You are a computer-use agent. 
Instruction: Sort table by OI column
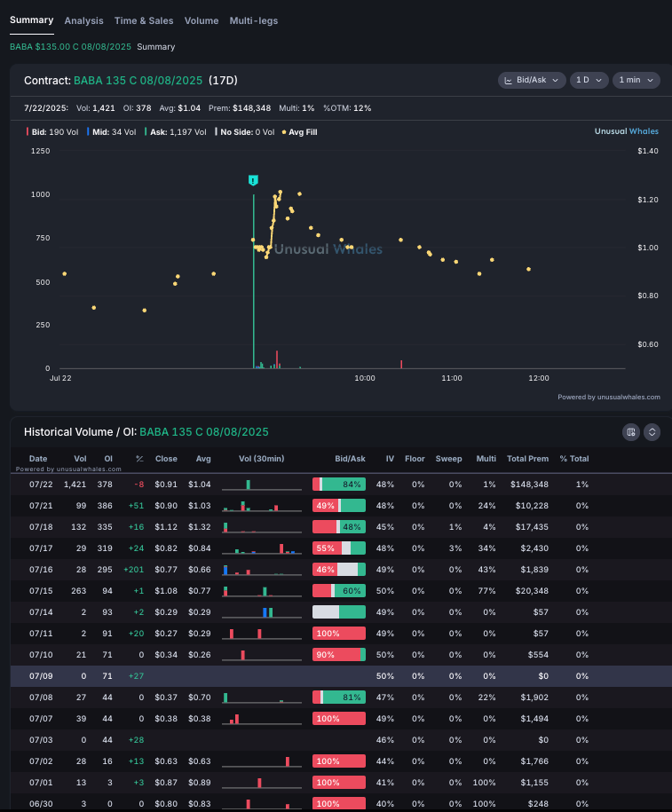pos(108,459)
